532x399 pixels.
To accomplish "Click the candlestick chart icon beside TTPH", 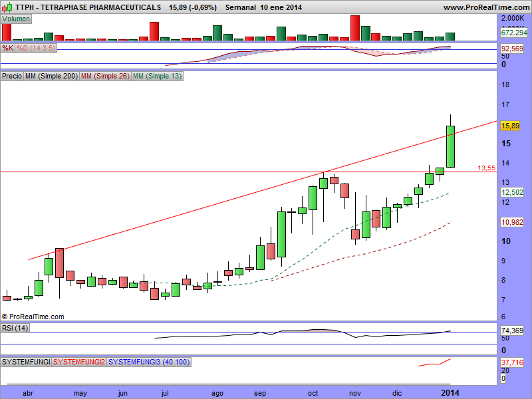I will coord(7,7).
